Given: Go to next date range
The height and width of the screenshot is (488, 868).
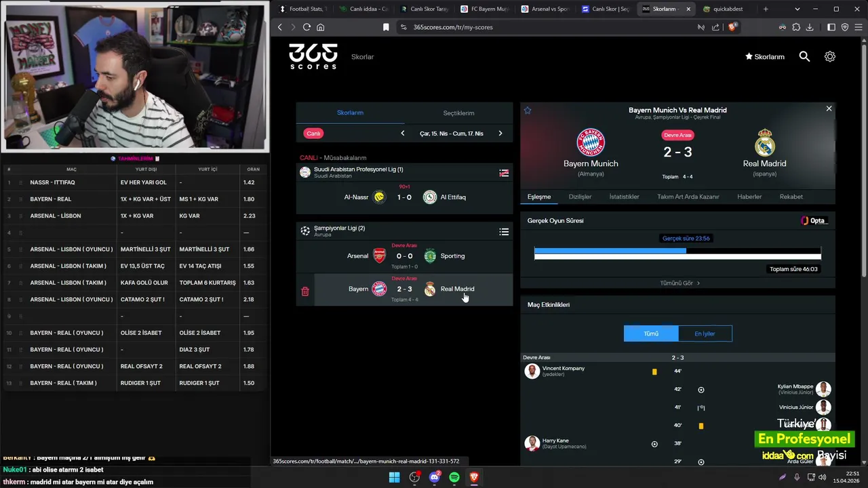Looking at the screenshot, I should 500,134.
